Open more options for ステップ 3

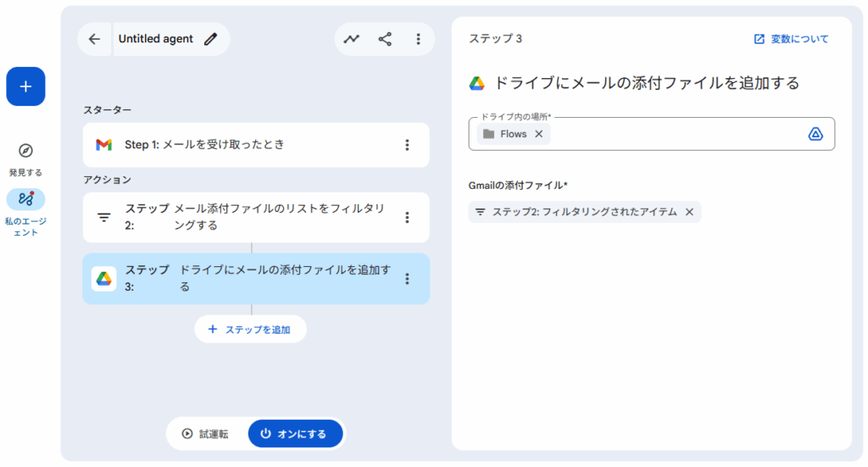pyautogui.click(x=407, y=279)
